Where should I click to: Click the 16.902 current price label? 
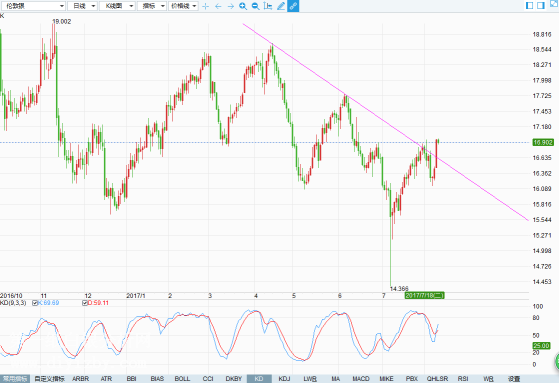coord(543,142)
